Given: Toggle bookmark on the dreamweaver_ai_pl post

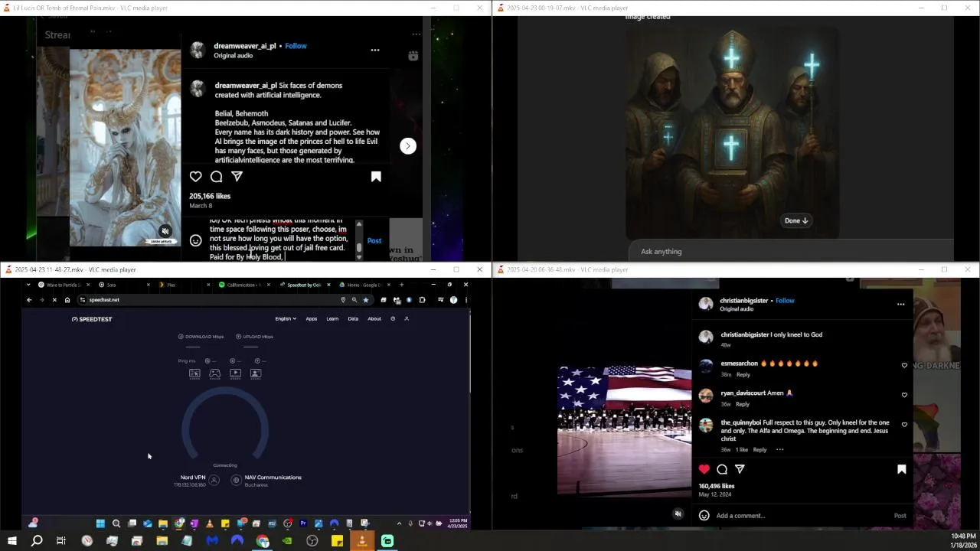Looking at the screenshot, I should click(x=376, y=177).
